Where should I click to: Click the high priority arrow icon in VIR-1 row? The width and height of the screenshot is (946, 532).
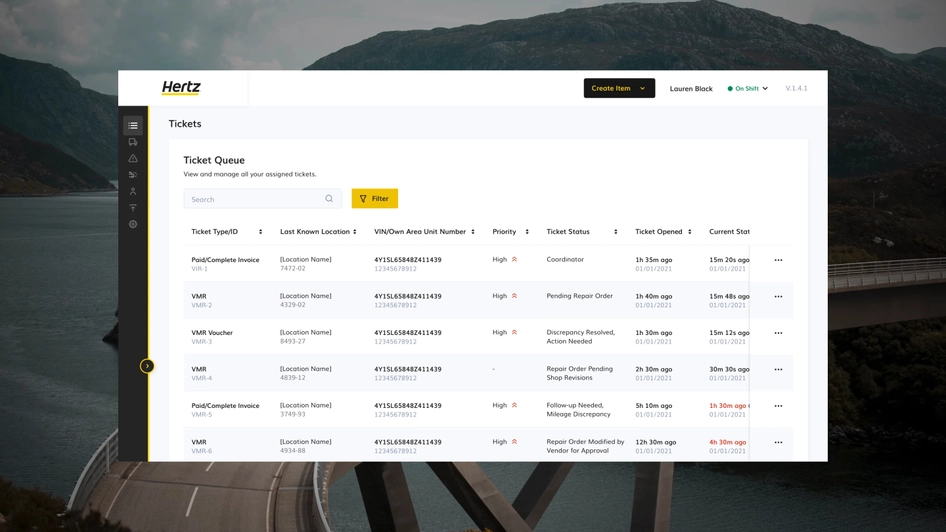[515, 259]
